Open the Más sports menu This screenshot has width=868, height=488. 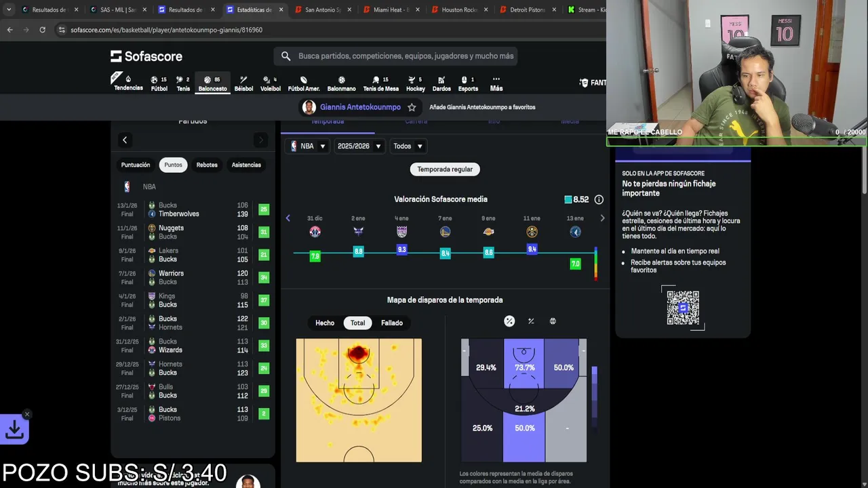[x=496, y=83]
